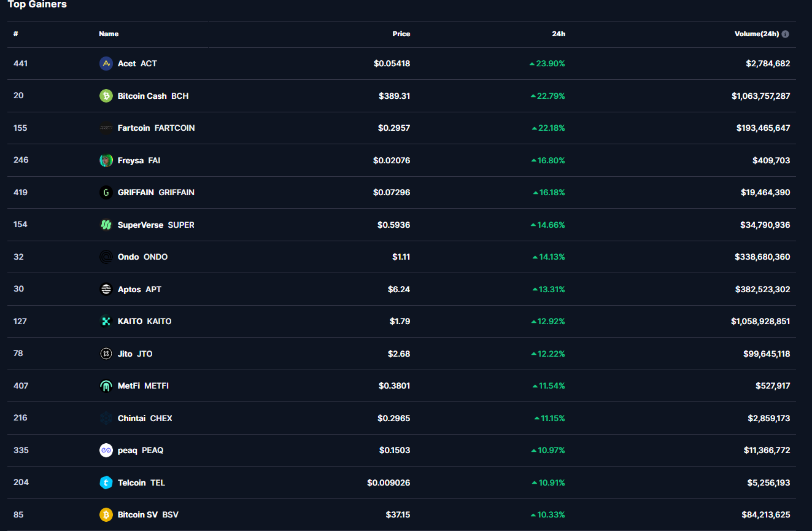Sort the table by Price column header
The image size is (812, 531).
click(x=401, y=34)
